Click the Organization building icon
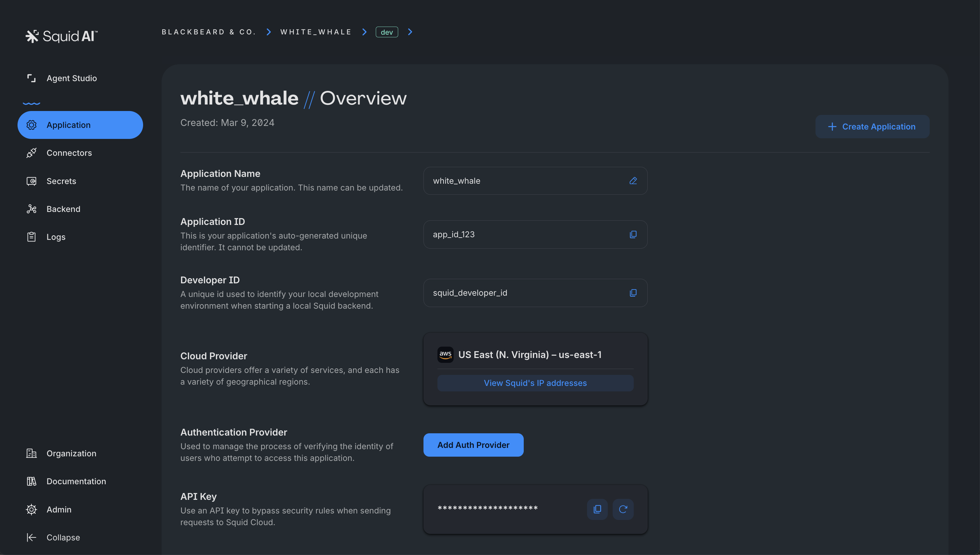The width and height of the screenshot is (980, 555). coord(31,453)
